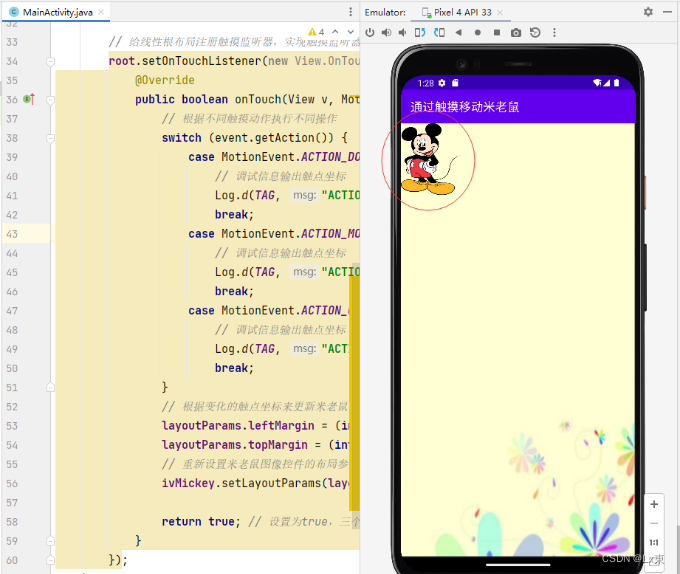Click the case MotionEvent.ACTION_MO line 43
680x574 pixels.
click(x=274, y=234)
